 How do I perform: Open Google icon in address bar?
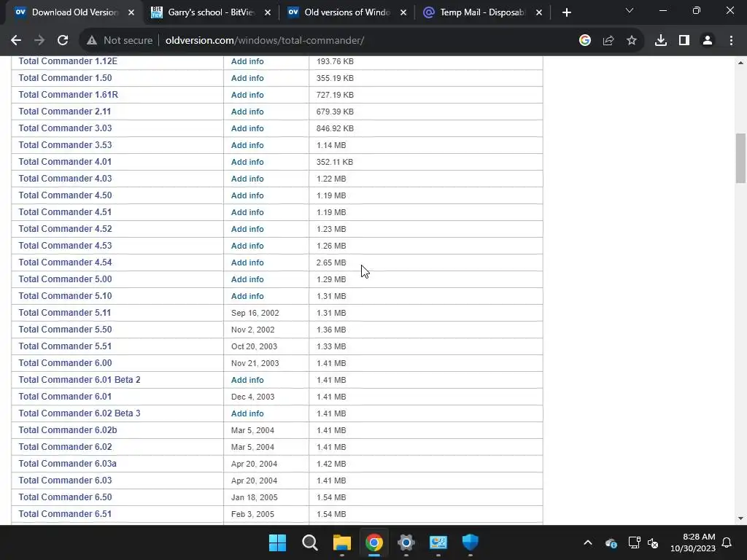tap(585, 41)
